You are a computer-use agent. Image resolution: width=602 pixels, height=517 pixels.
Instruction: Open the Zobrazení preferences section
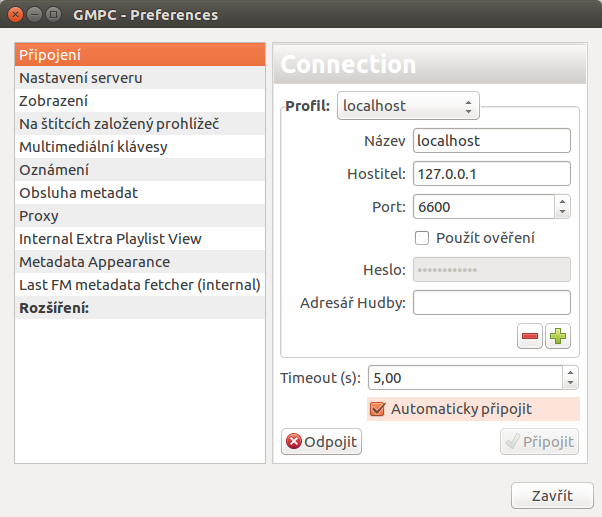(x=140, y=101)
